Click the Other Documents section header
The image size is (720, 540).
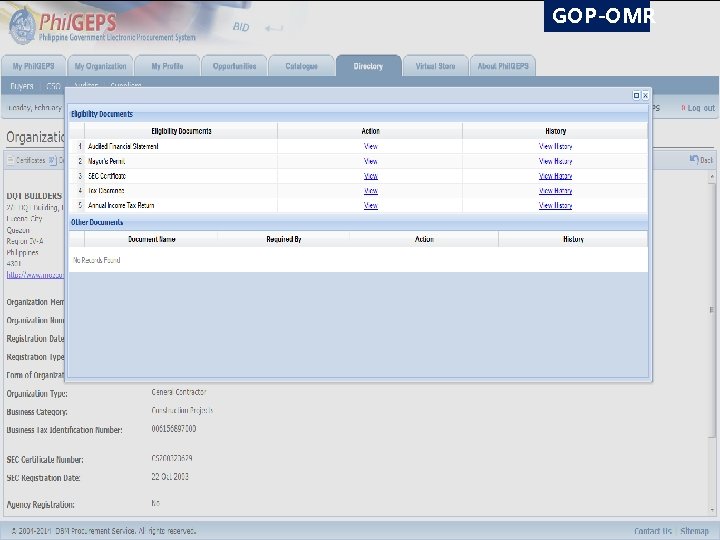point(97,222)
